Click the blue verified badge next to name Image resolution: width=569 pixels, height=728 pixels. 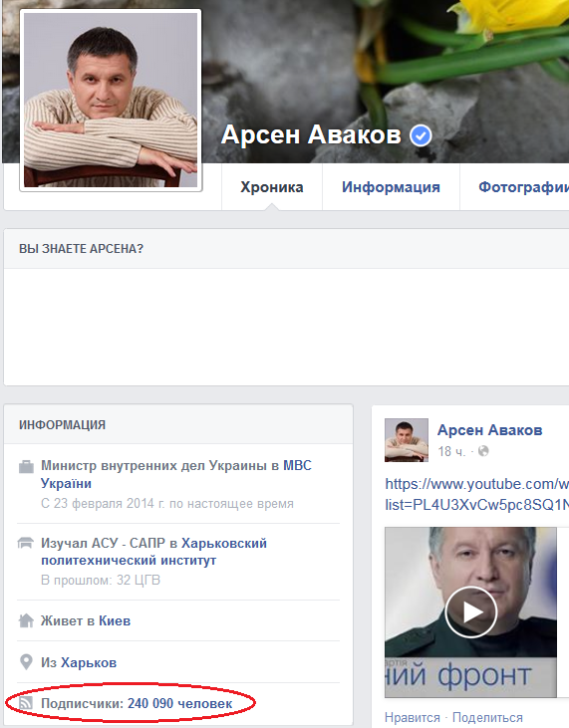(421, 135)
